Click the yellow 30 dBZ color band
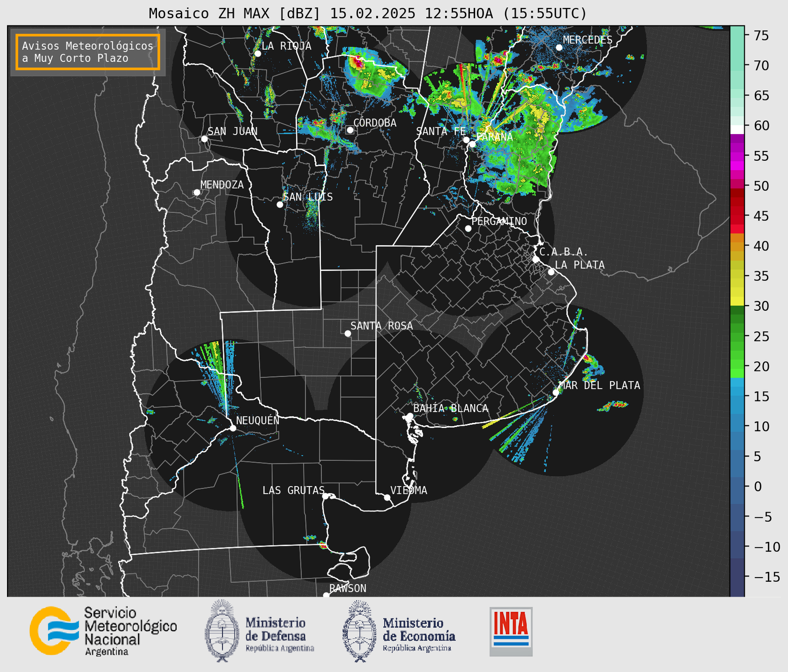 tap(737, 301)
